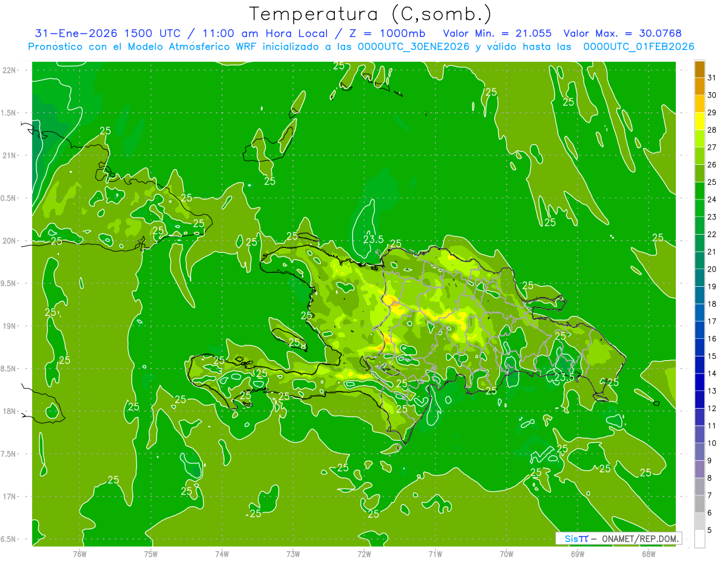Click the '76W' longitude axis label
Viewport: 728px width, 562px height.
[79, 554]
